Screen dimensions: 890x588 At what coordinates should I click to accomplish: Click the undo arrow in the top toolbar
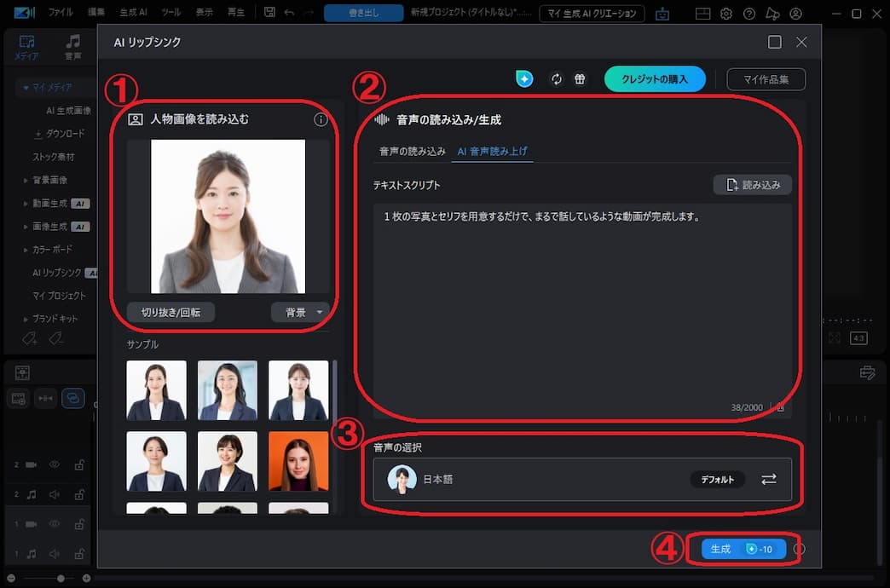point(290,13)
